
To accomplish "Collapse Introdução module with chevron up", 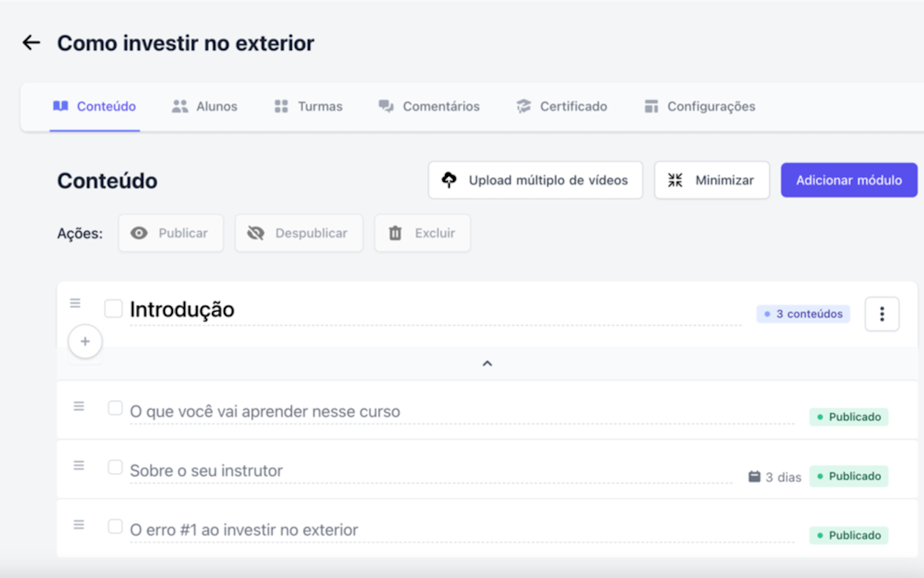I will [487, 364].
